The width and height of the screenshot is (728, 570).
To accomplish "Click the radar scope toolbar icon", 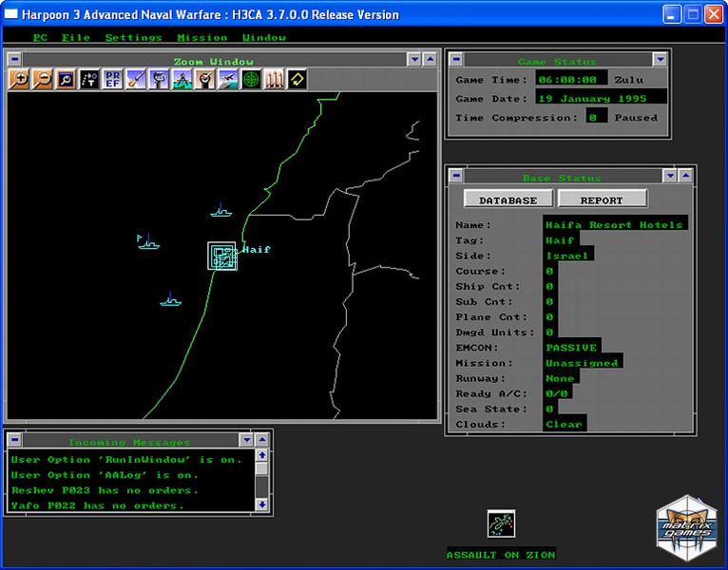I will (251, 80).
